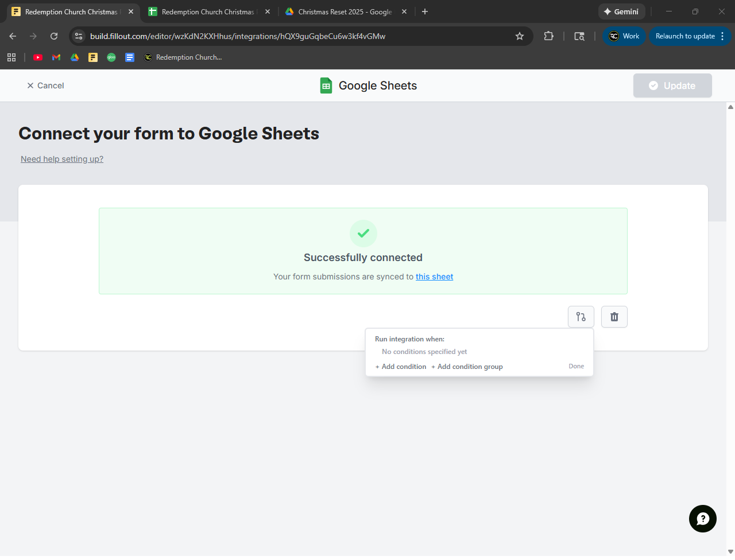The width and height of the screenshot is (735, 560).
Task: Cancel the Google Sheets integration setup
Action: (x=45, y=85)
